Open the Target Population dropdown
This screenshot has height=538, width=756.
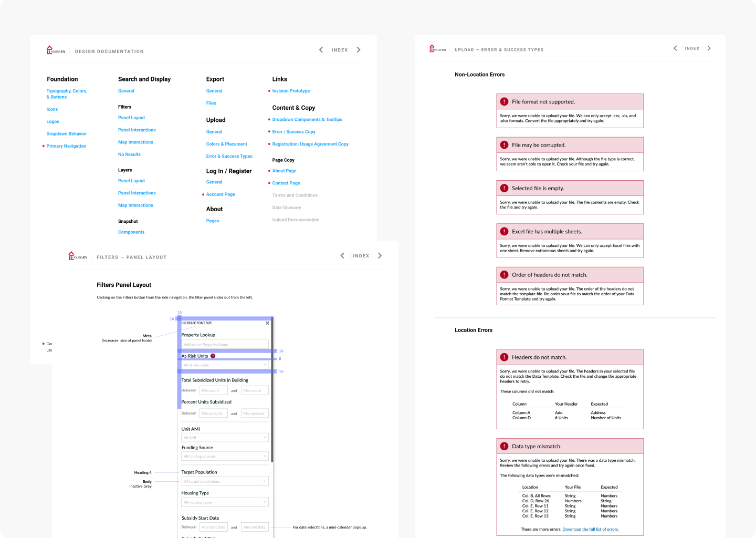pyautogui.click(x=225, y=481)
